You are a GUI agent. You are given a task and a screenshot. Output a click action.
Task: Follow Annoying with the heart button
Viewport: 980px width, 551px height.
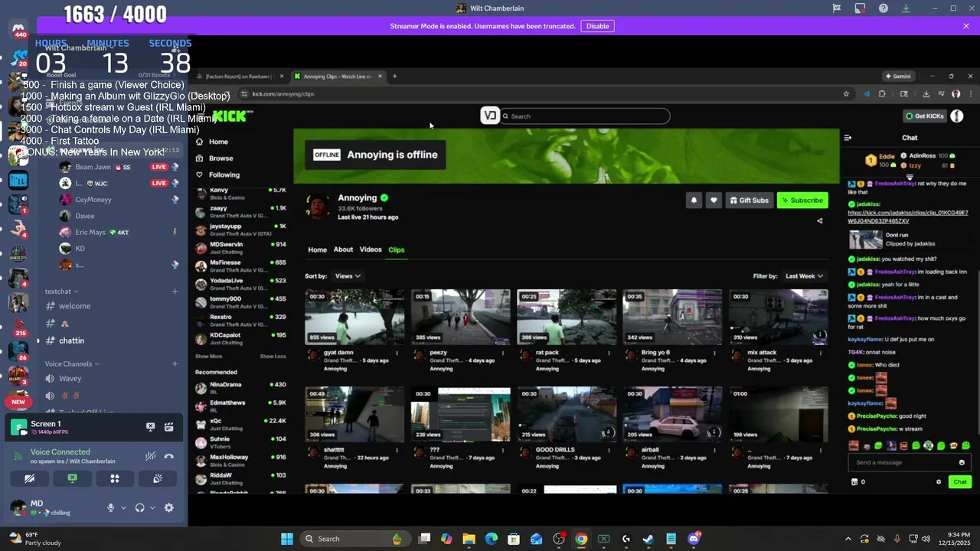[714, 201]
